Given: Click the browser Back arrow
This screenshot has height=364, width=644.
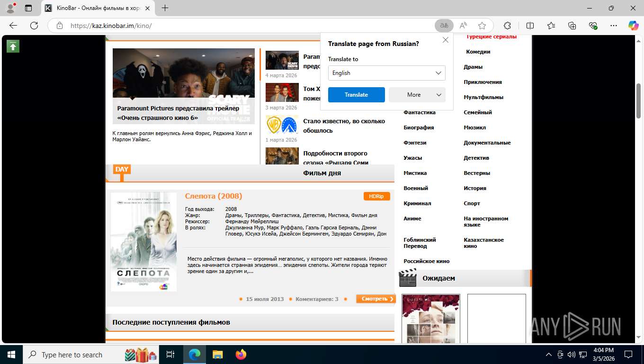Looking at the screenshot, I should point(13,26).
